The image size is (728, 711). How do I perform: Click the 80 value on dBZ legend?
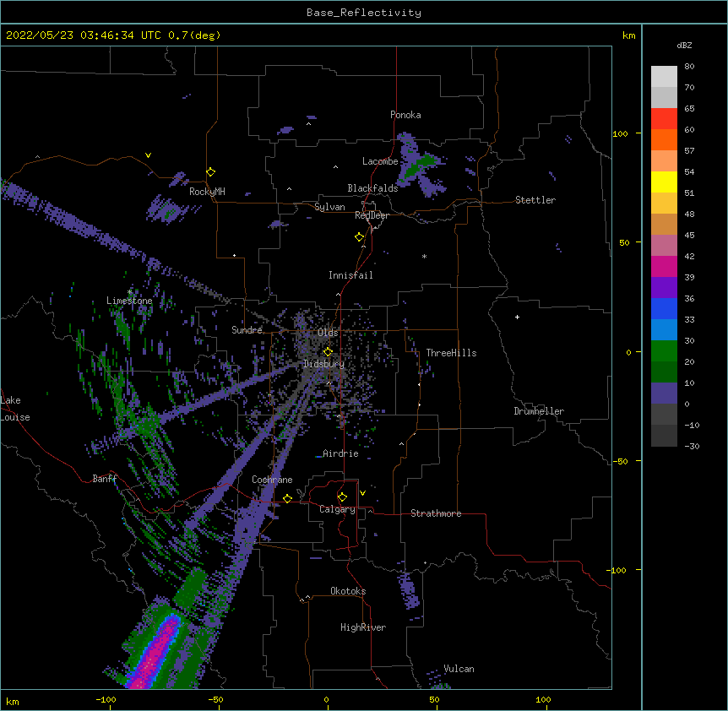coord(689,67)
